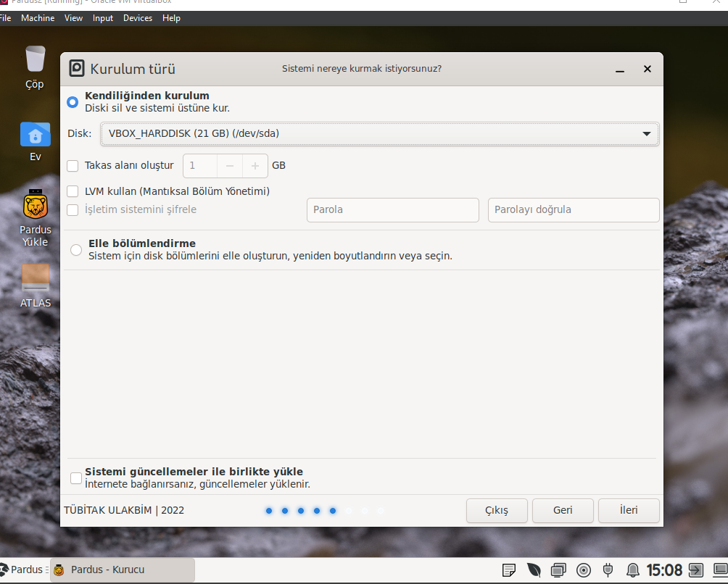Click the overlapping windows tray icon

pyautogui.click(x=558, y=570)
